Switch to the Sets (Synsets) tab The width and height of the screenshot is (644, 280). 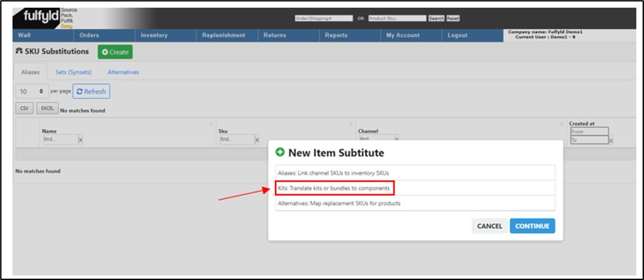click(x=73, y=72)
